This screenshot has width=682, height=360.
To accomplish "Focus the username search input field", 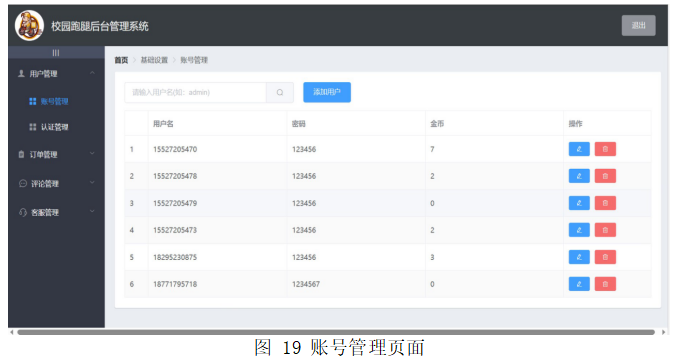I will pyautogui.click(x=195, y=92).
